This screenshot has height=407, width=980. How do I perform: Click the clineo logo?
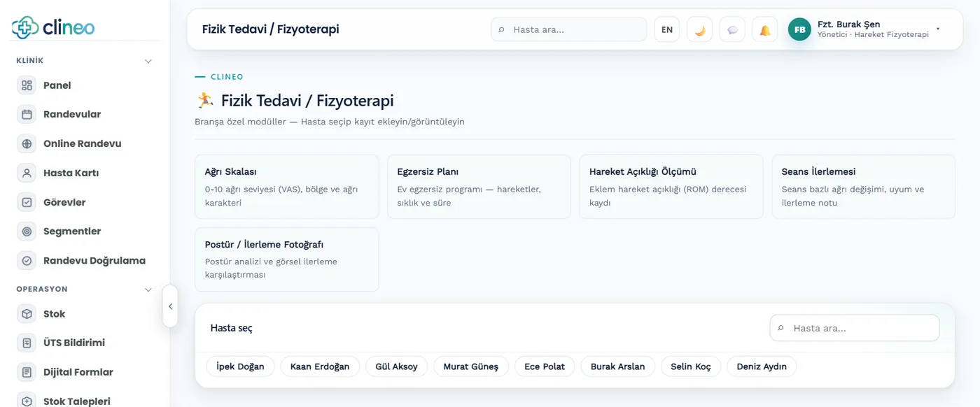pos(53,27)
